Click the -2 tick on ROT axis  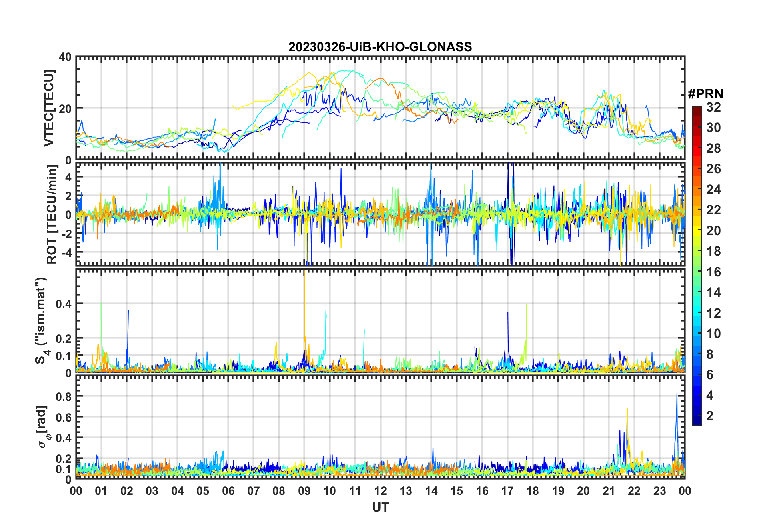coord(66,234)
